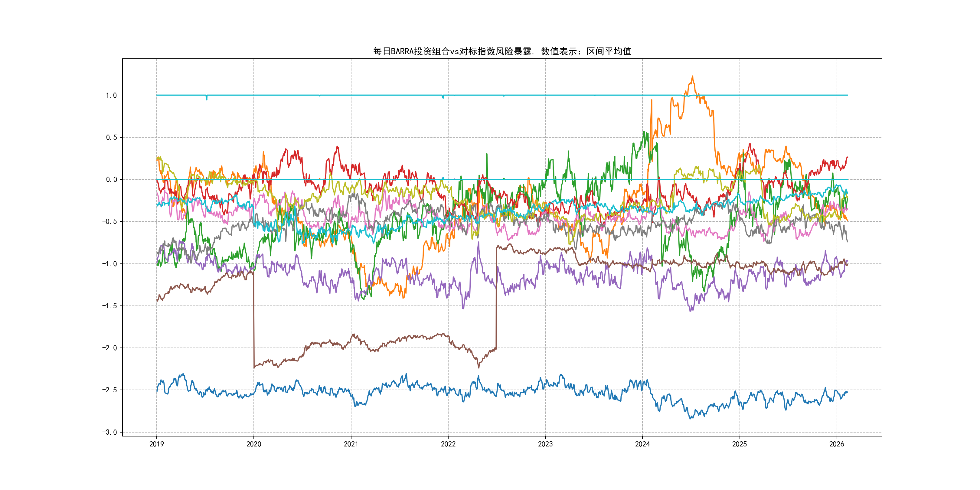Click the chart title text
The width and height of the screenshot is (980, 490).
point(502,51)
